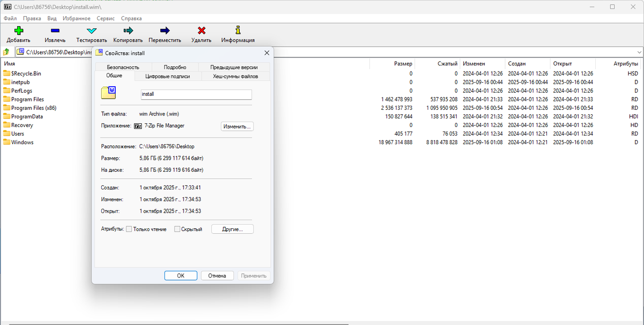Sort by the Атрибуты column header
644x325 pixels.
(626, 63)
